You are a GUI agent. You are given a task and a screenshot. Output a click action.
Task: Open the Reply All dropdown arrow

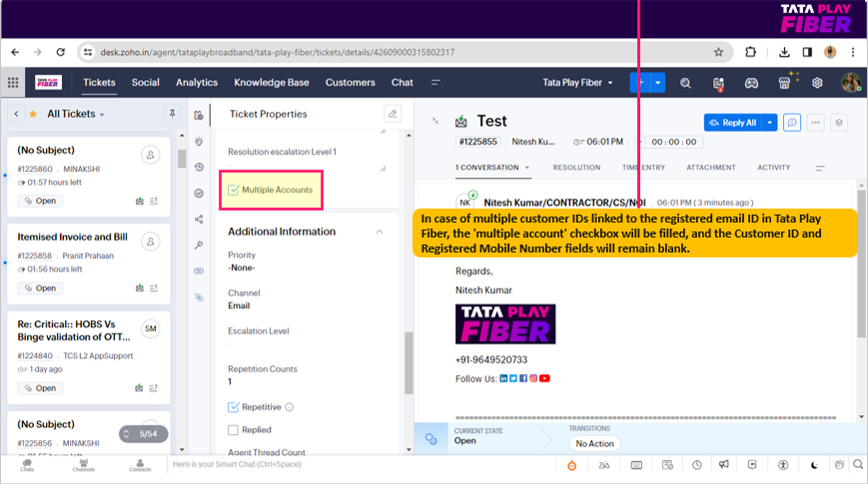pyautogui.click(x=769, y=122)
